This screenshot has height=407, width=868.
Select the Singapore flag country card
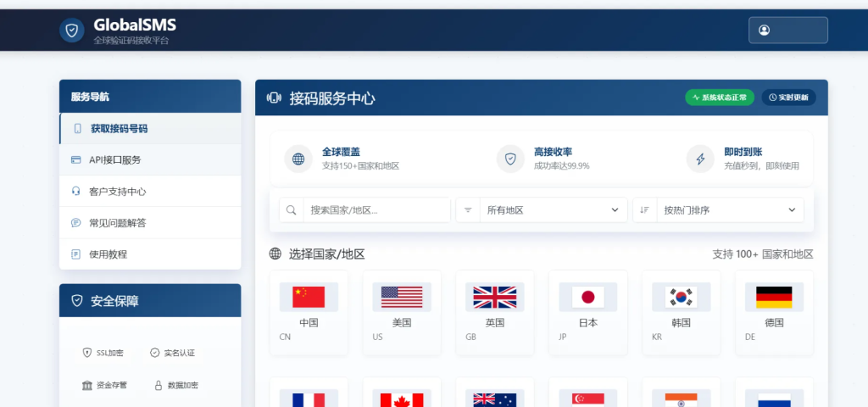pyautogui.click(x=588, y=393)
